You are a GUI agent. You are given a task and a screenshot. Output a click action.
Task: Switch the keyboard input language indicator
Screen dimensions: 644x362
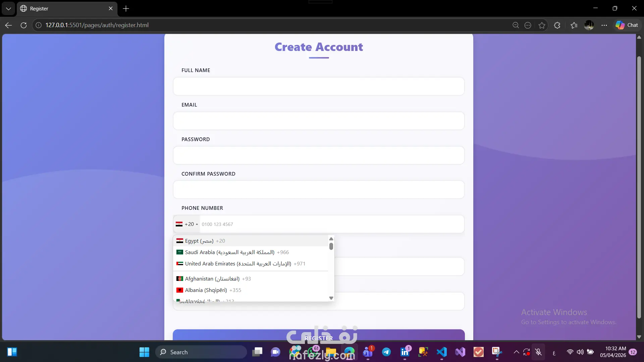(554, 352)
